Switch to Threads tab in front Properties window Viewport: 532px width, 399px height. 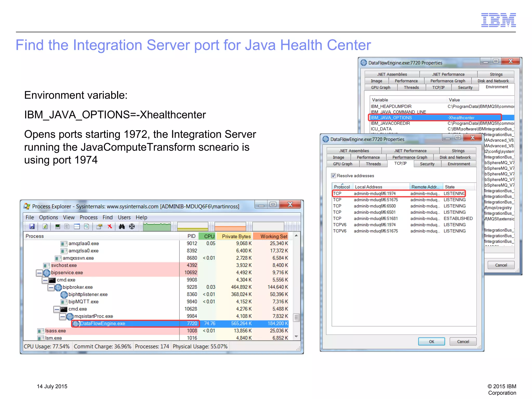point(373,164)
